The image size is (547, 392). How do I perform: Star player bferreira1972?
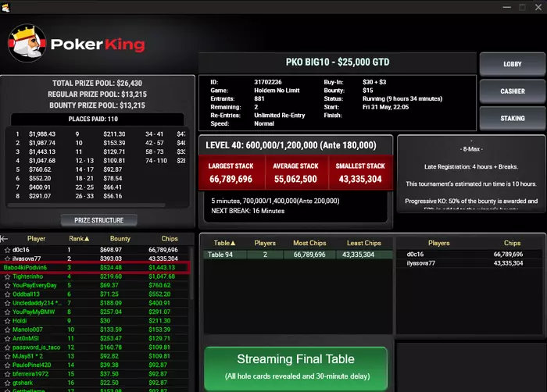click(x=7, y=374)
